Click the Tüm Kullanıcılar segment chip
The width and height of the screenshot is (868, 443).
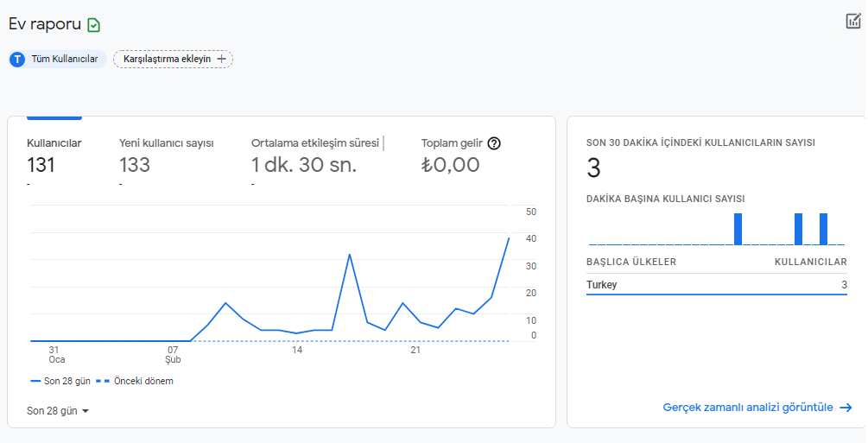[58, 60]
